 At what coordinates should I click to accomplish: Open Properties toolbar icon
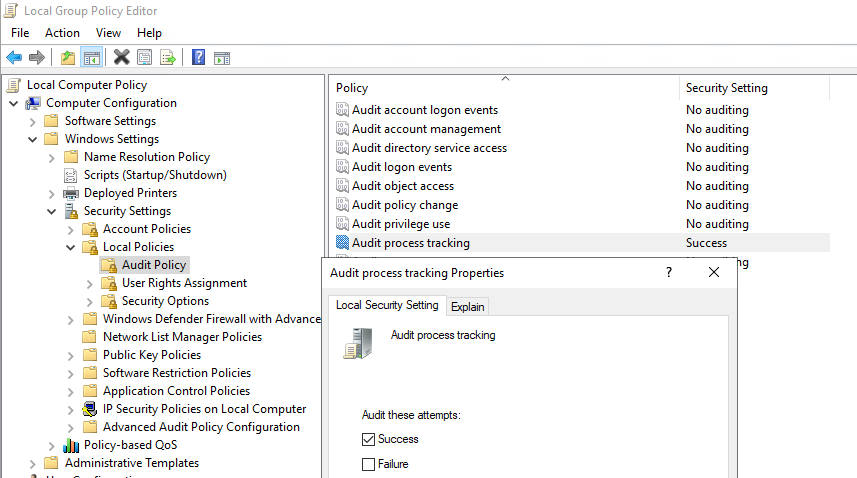[145, 57]
